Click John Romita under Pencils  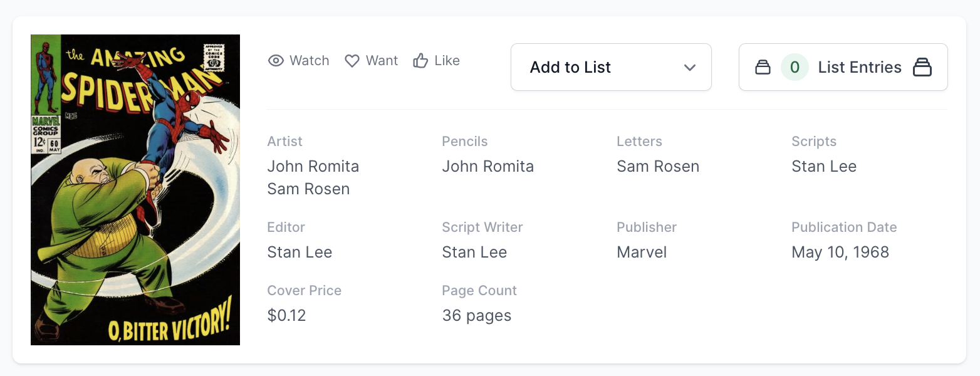coord(488,167)
